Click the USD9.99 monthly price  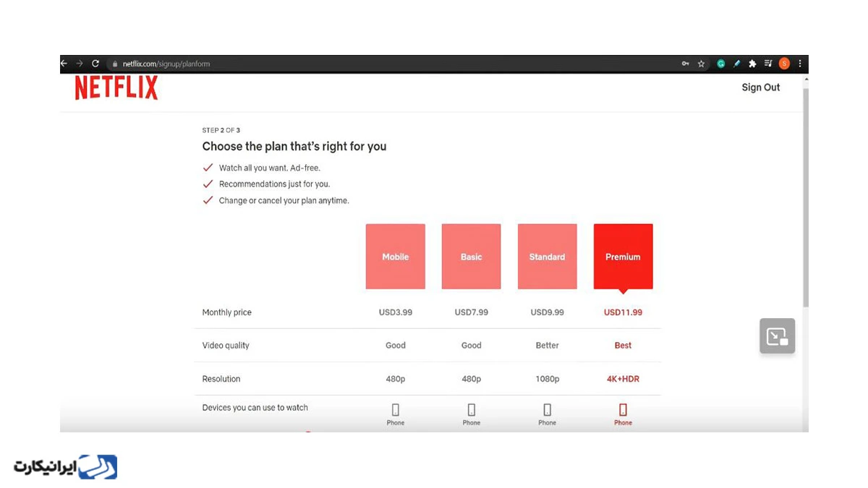548,312
